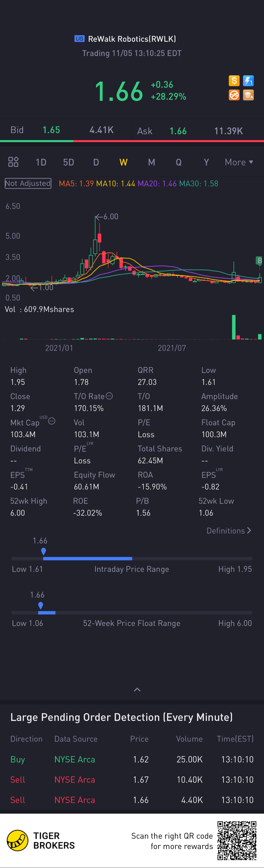This screenshot has height=868, width=264.
Task: Select the Sell order row with 4.40K volume
Action: (132, 799)
